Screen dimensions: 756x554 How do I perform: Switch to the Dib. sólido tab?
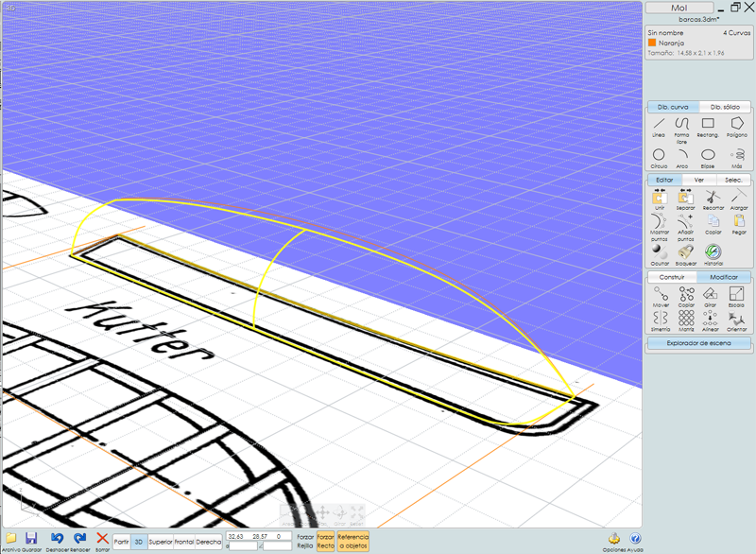click(725, 107)
